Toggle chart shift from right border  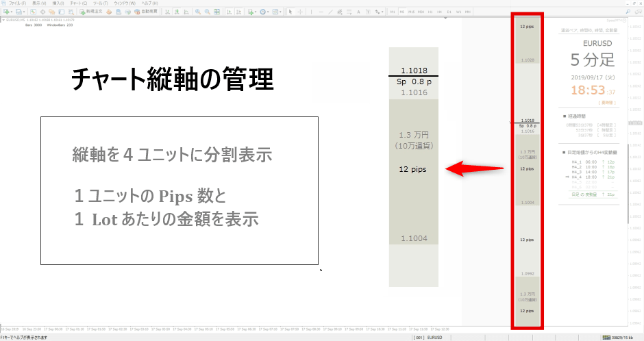pyautogui.click(x=238, y=12)
